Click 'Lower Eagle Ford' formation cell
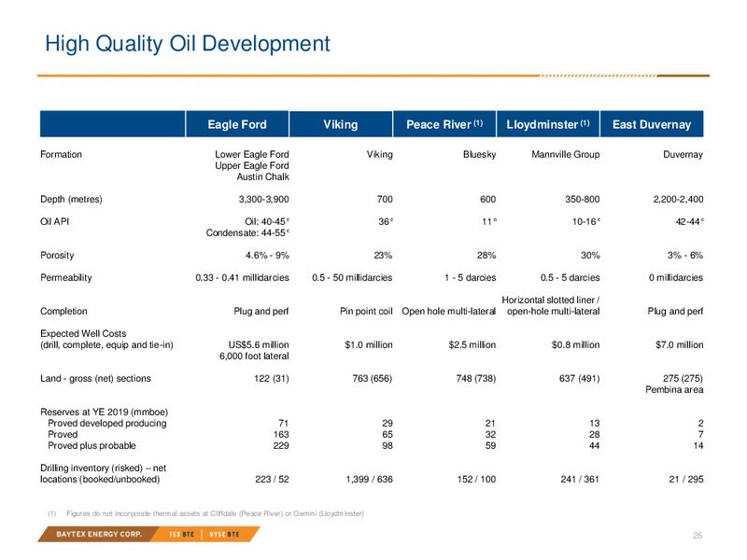Viewport: 747px width, 560px height. 251,154
